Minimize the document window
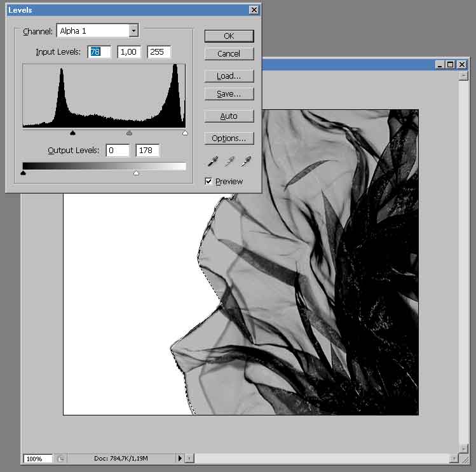This screenshot has width=476, height=472. tap(440, 64)
